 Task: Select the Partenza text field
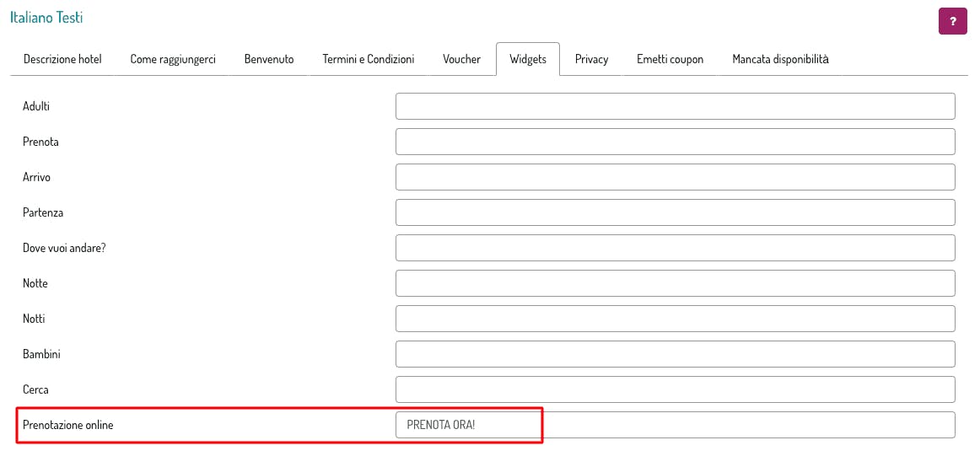[675, 212]
